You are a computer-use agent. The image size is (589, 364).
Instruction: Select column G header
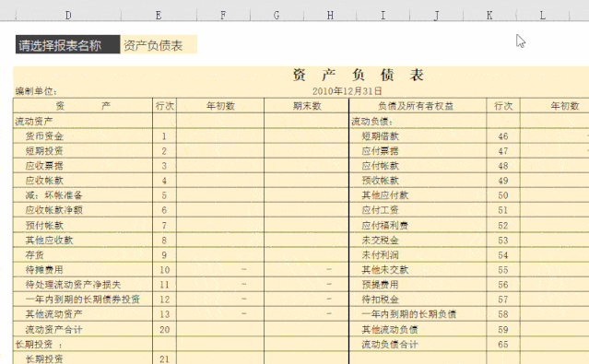tap(277, 15)
